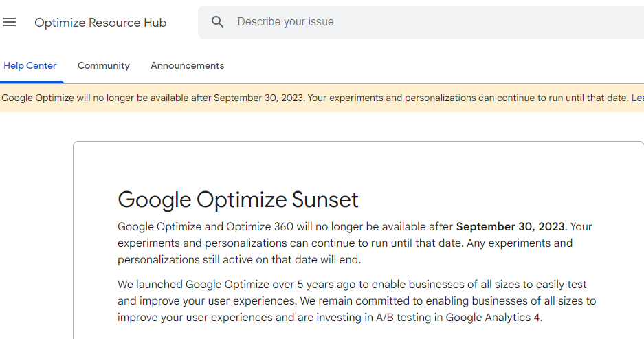
Task: Click the magnifying glass search icon
Action: click(x=218, y=22)
